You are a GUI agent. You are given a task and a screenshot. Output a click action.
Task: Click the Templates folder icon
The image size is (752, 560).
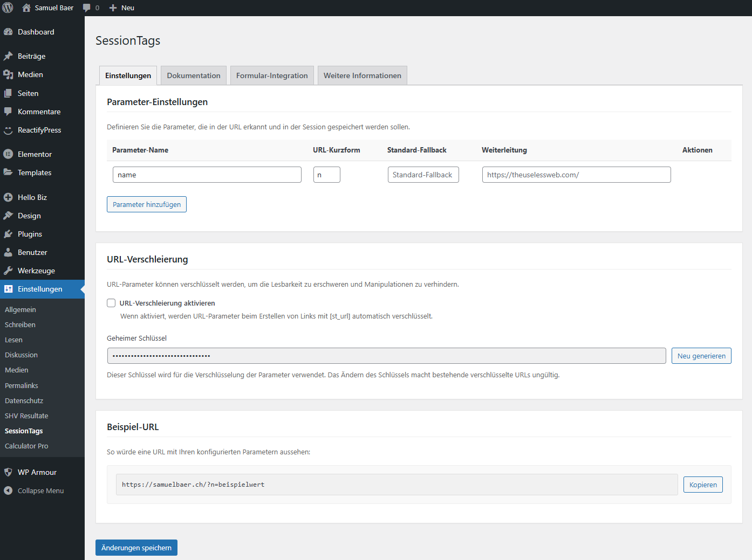(8, 172)
